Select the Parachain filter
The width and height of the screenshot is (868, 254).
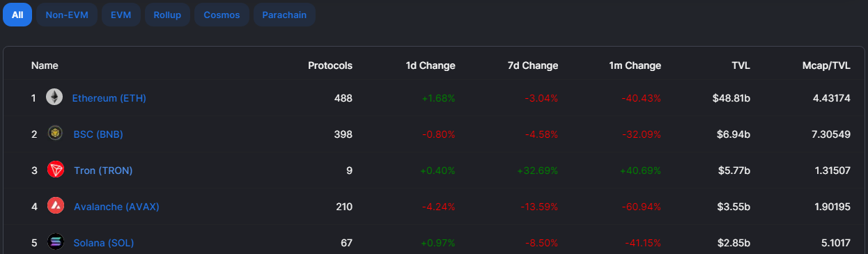(284, 15)
